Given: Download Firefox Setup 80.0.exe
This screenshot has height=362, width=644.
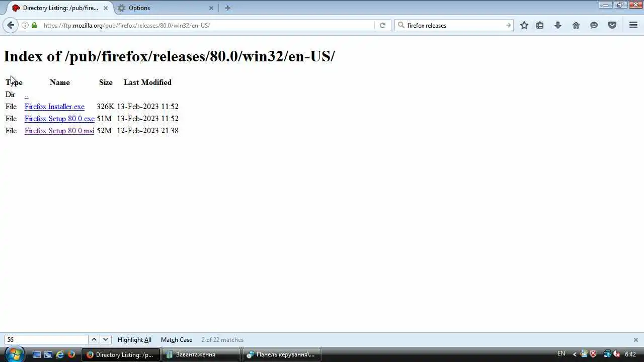Looking at the screenshot, I should [59, 119].
